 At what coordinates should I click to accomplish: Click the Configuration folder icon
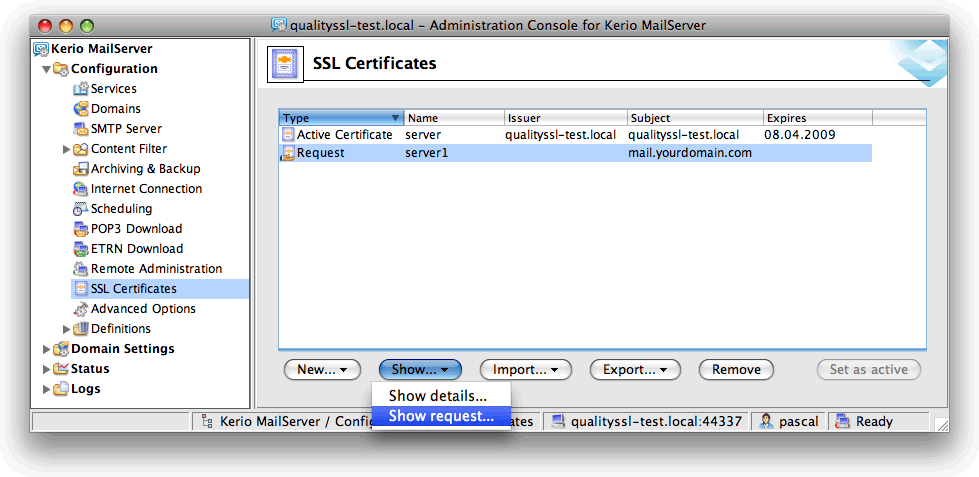61,69
